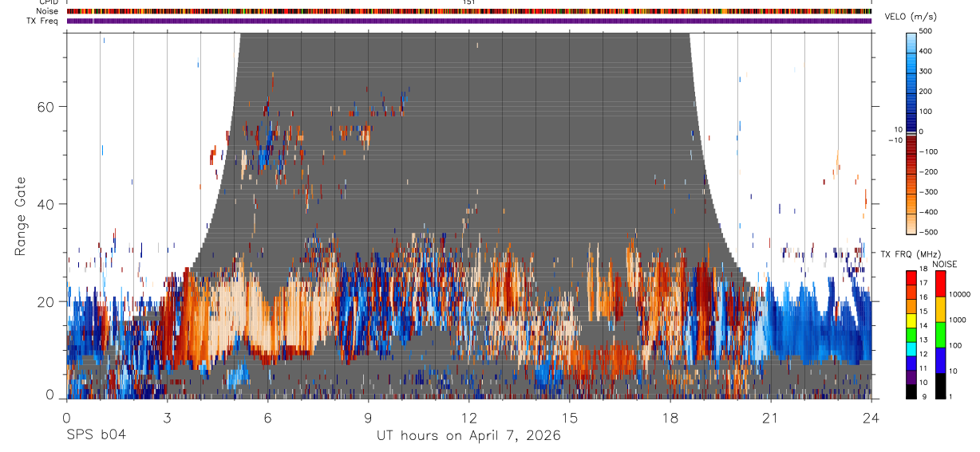Click the "151" CPID value at the top

(x=469, y=2)
